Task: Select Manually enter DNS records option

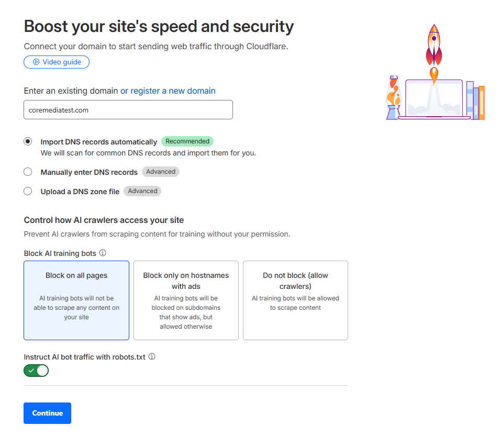Action: pos(28,172)
